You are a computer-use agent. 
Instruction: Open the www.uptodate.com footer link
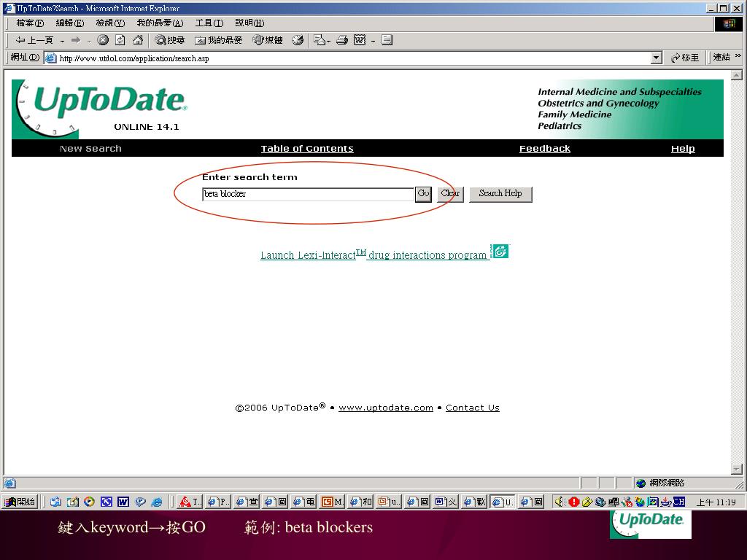[x=386, y=408]
